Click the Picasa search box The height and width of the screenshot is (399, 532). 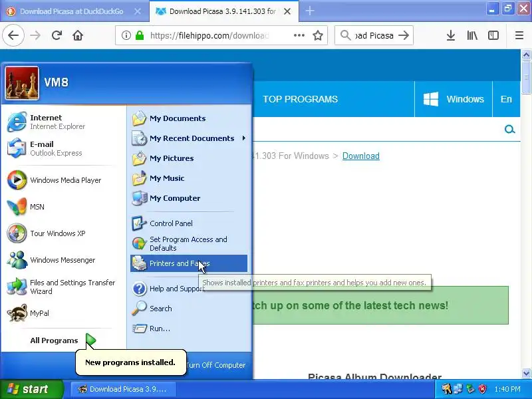point(374,35)
